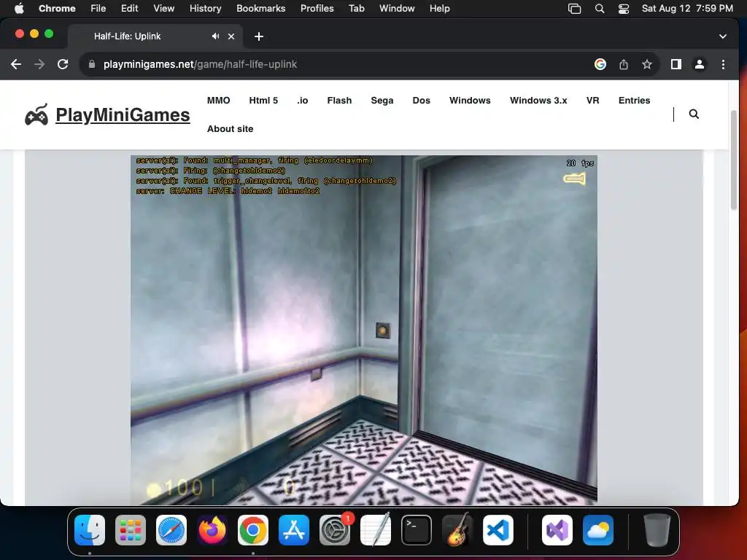Open the share page icon

[x=624, y=64]
